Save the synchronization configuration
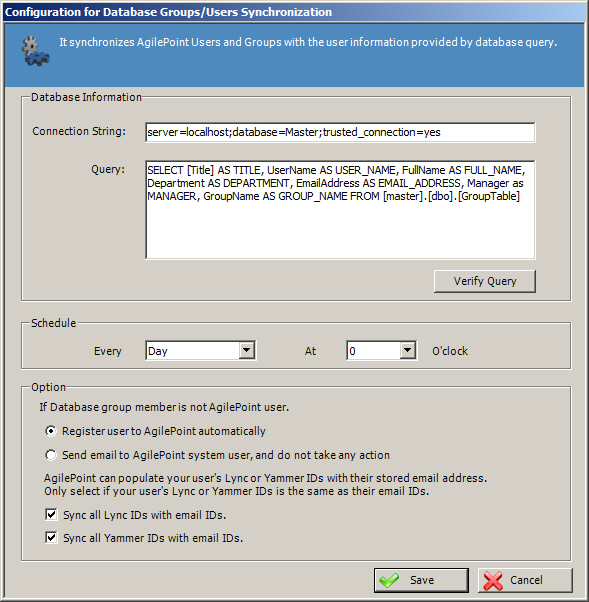Viewport: 589px width, 602px height. pos(421,580)
